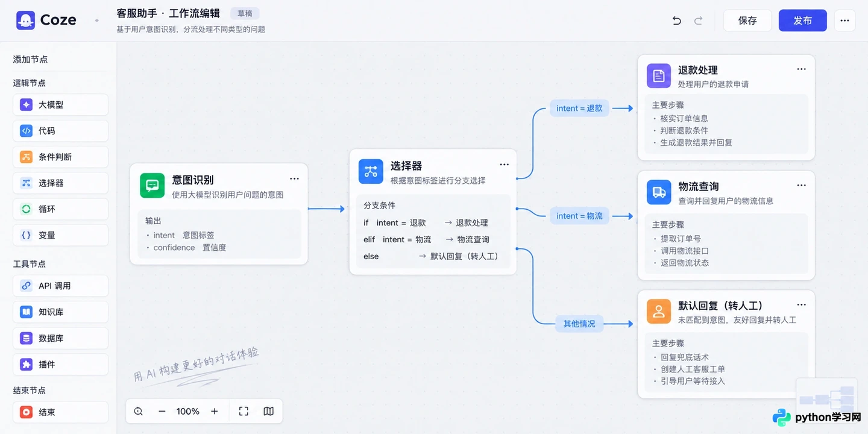
Task: Add a 大模型 node
Action: (60, 105)
